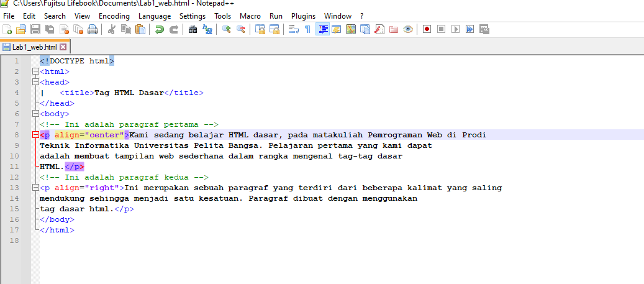The image size is (644, 284).
Task: Collapse the head fold marker on line 3
Action: coord(35,82)
